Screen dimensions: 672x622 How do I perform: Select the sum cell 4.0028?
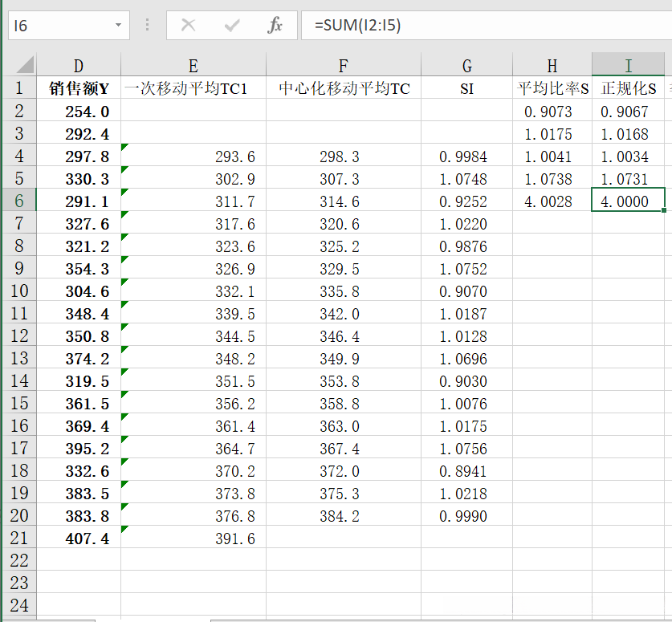[552, 201]
